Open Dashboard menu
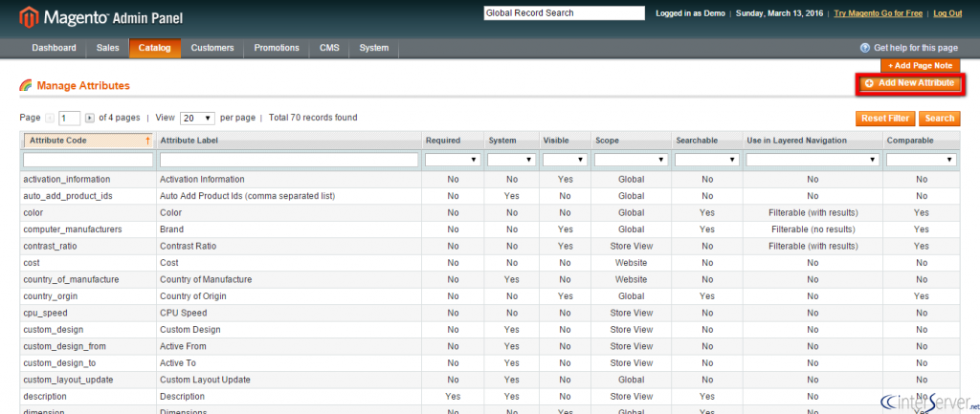Screen dimensions: 980x414 coord(55,48)
